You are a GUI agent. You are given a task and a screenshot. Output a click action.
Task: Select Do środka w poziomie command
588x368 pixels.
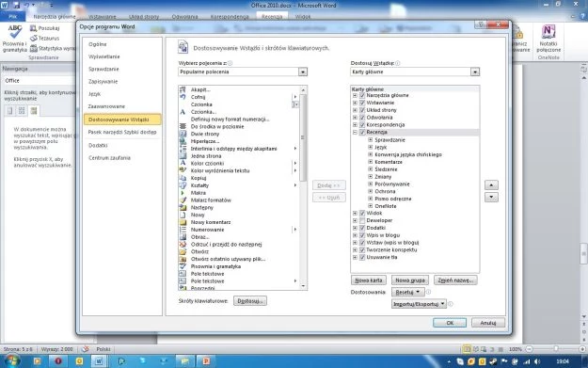tap(217, 126)
